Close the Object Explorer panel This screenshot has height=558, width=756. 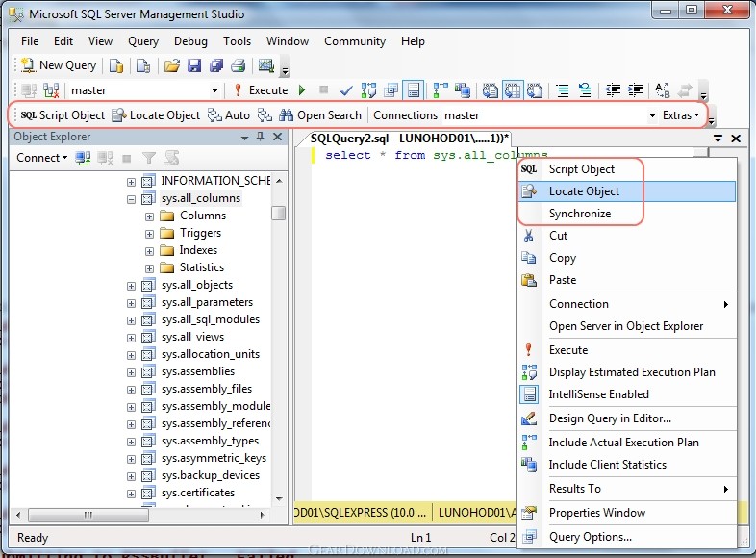(x=278, y=137)
